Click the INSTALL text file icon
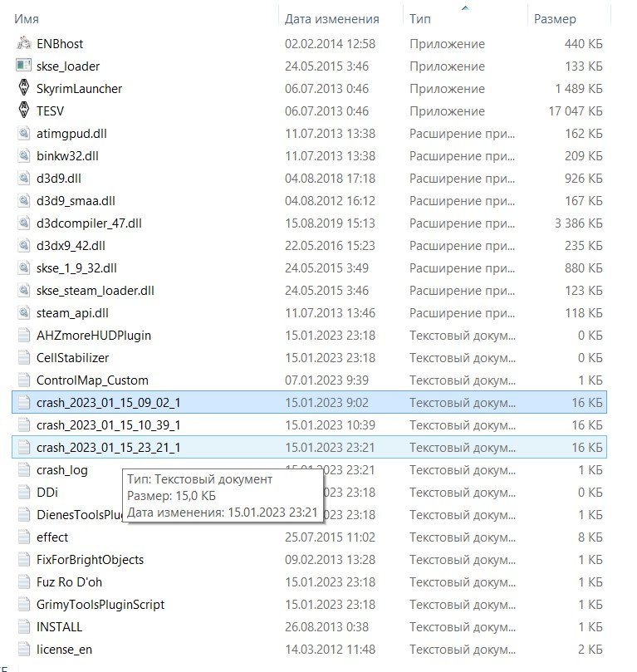Image resolution: width=637 pixels, height=672 pixels. [x=23, y=626]
